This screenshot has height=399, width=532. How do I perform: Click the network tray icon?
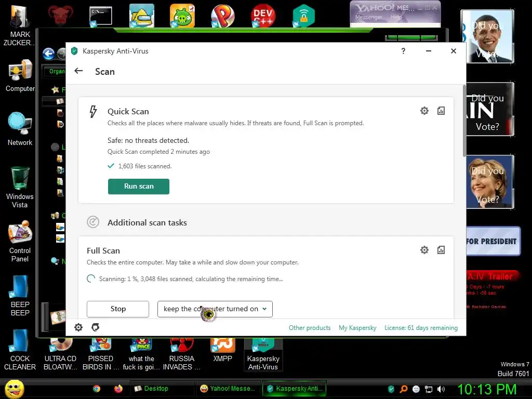(x=429, y=389)
